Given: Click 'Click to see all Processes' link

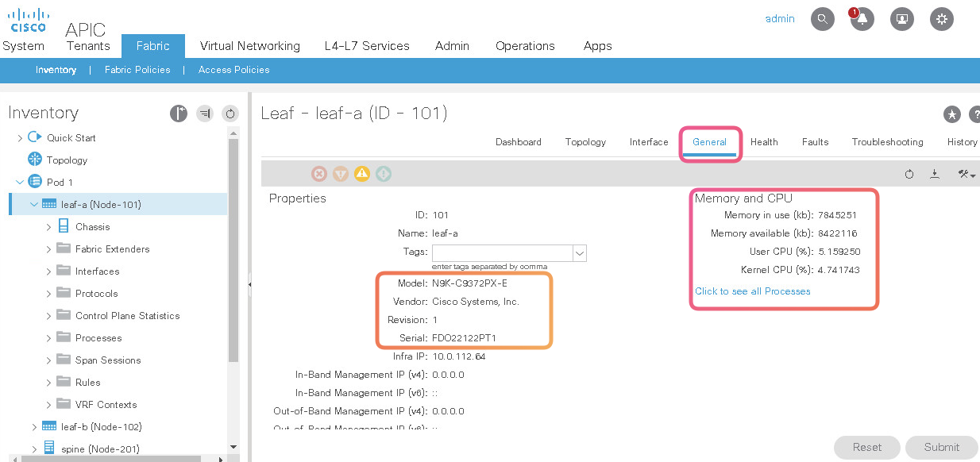Looking at the screenshot, I should (752, 291).
